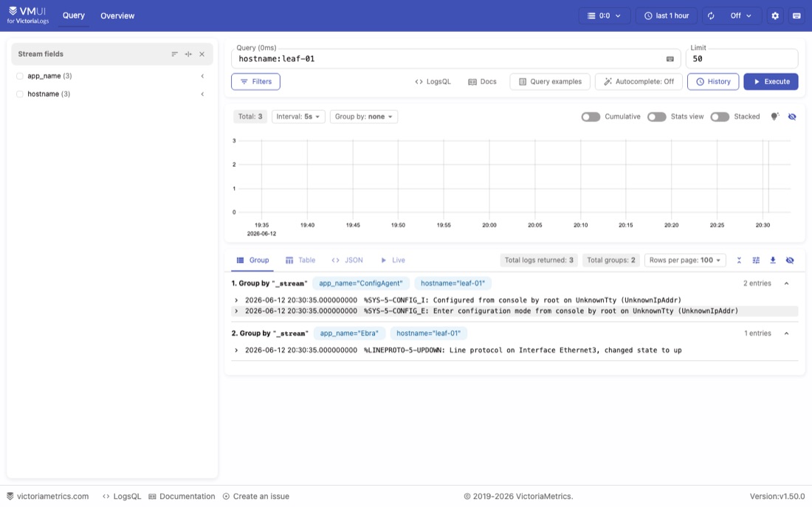Viewport: 812px width, 507px height.
Task: Click the refresh icon in header
Action: (x=711, y=15)
